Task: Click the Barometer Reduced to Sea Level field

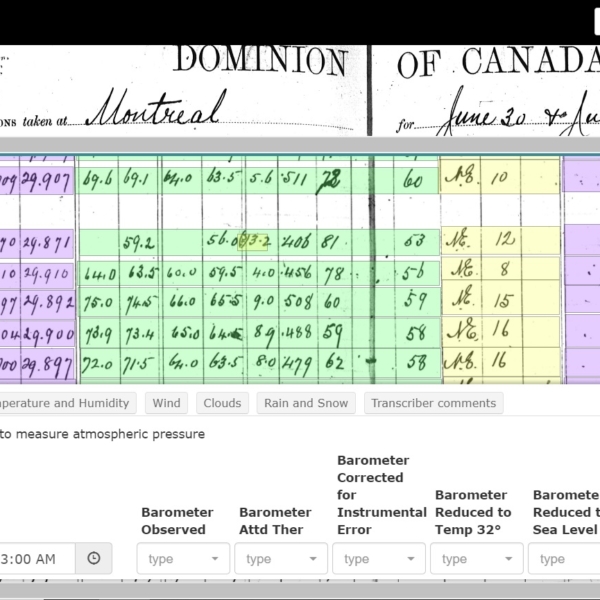Action: 565,559
